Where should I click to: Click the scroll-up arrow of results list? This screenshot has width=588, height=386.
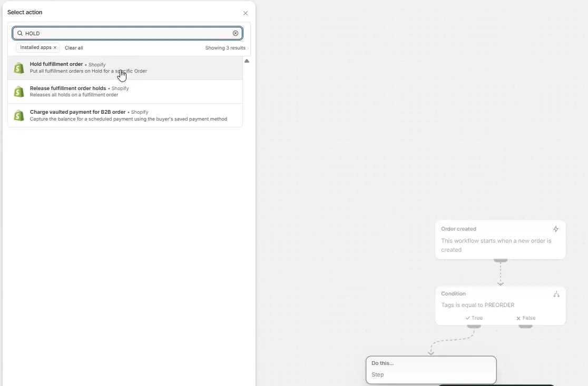click(x=247, y=61)
